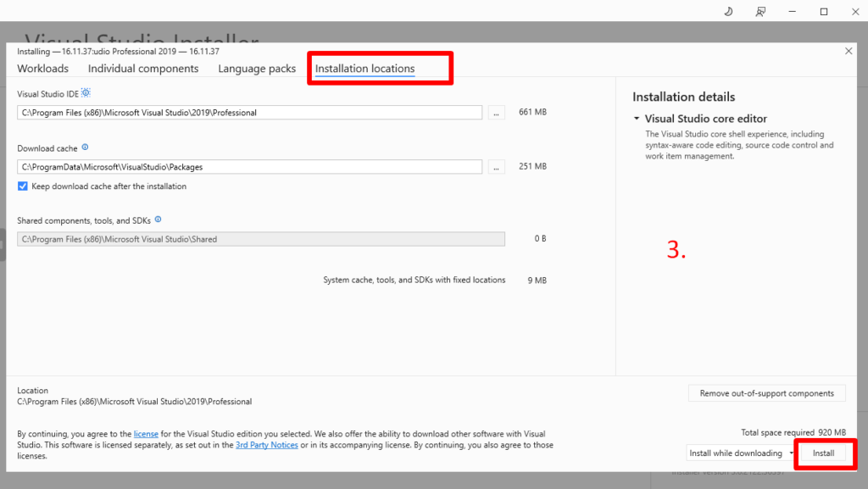Open the license hyperlink

click(x=146, y=434)
